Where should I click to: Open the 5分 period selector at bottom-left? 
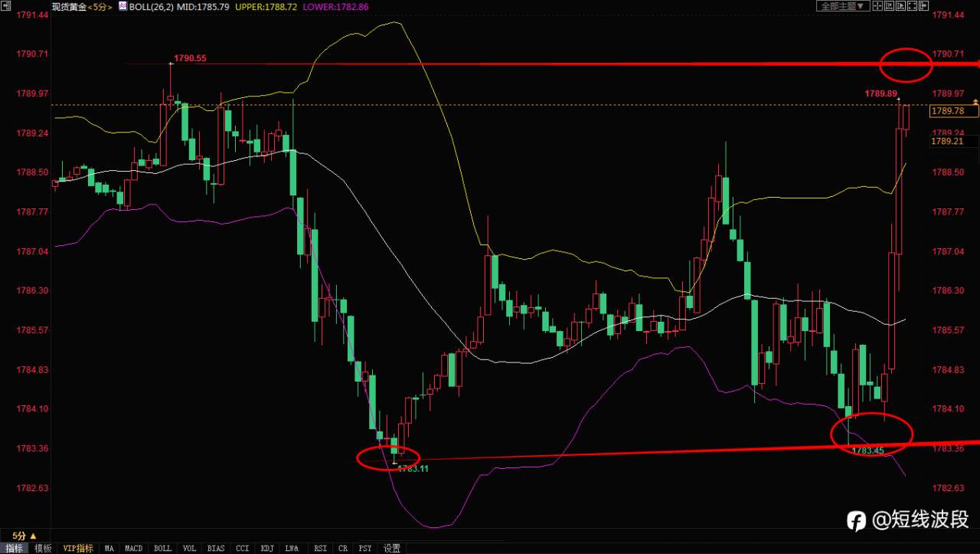(26, 536)
